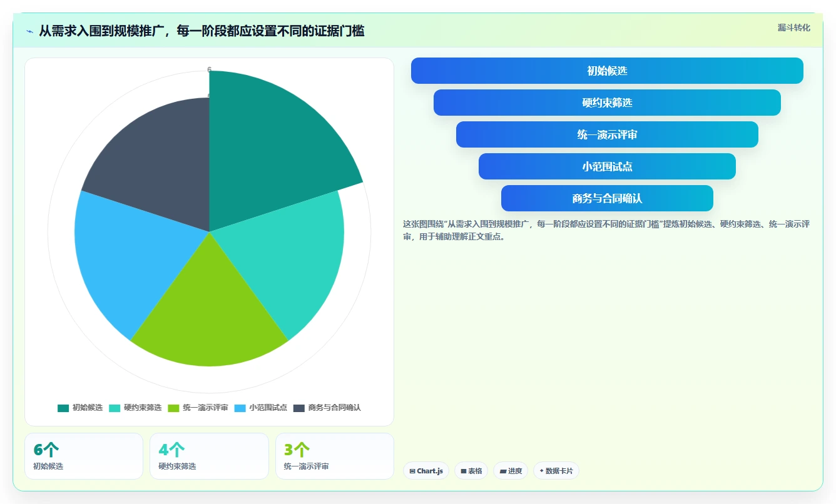The width and height of the screenshot is (836, 504).
Task: Toggle the 统一演示评审 legend item
Action: click(x=198, y=408)
